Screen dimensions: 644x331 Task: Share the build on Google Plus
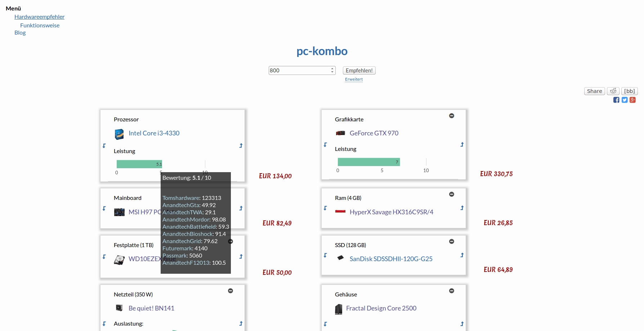(x=632, y=100)
